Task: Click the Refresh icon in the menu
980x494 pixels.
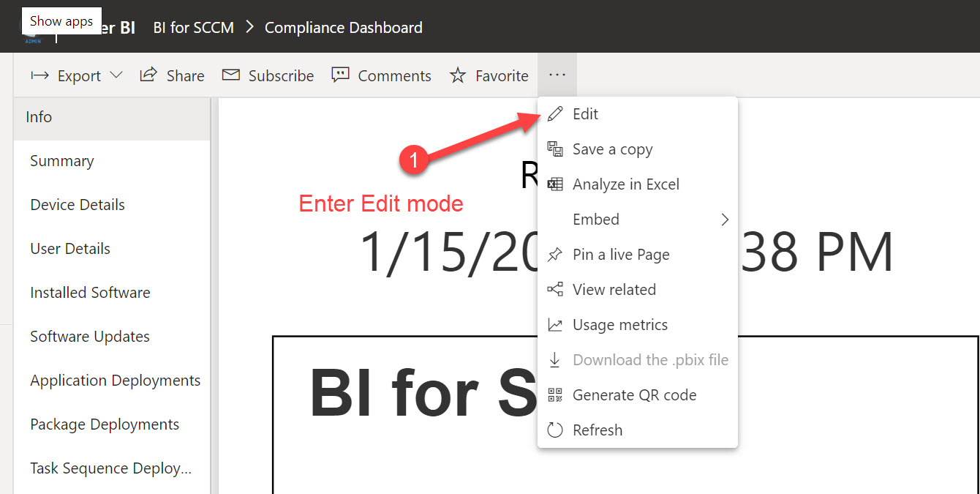Action: (555, 430)
